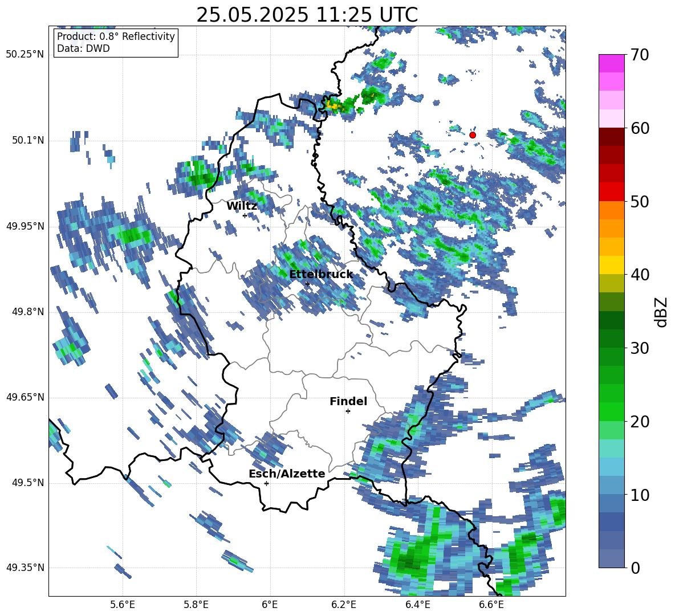Click the 60 value on colorbar

tap(640, 128)
